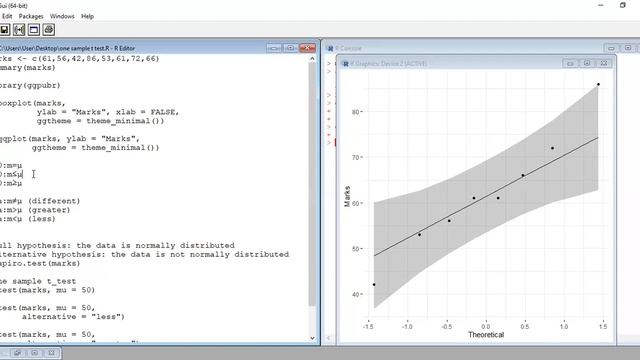Minimize the R Graphics Device window
The image size is (640, 360).
point(570,63)
